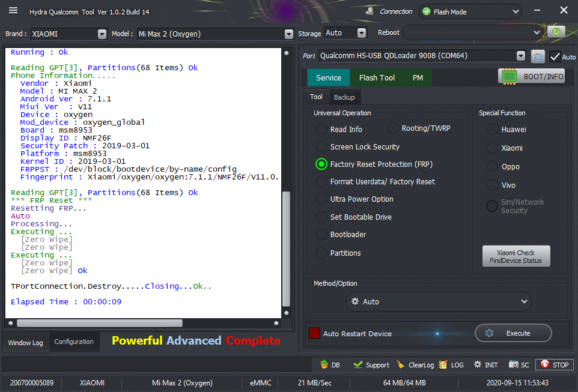Switch to the Window Log tab
578x392 pixels.
25,343
